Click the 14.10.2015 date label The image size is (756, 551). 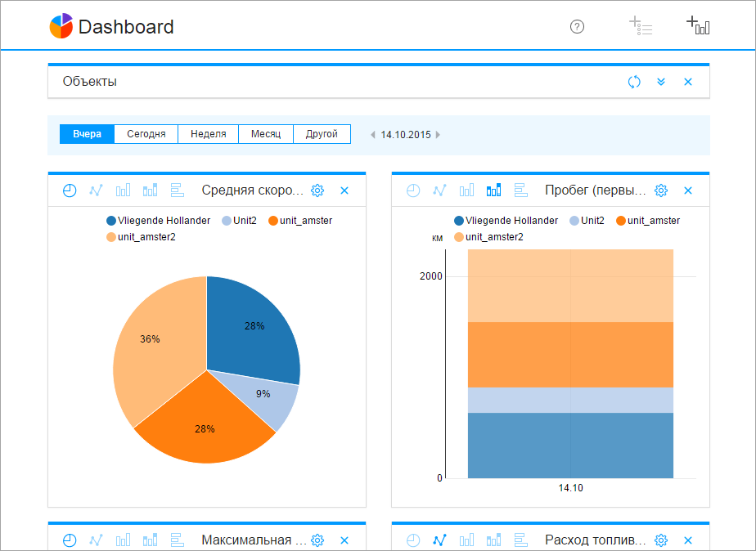(406, 135)
